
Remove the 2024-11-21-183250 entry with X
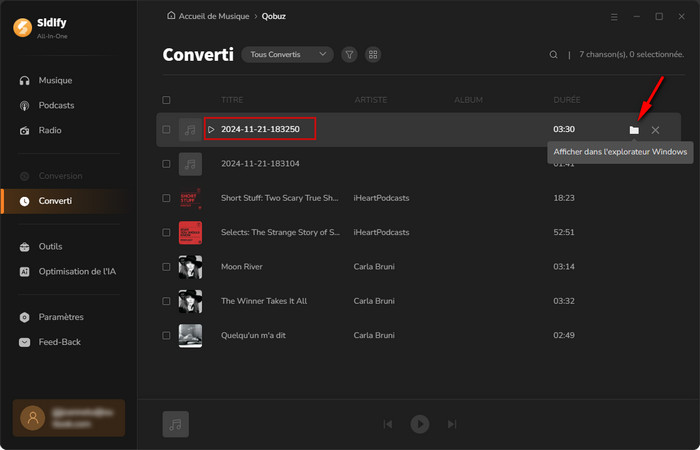tap(655, 130)
